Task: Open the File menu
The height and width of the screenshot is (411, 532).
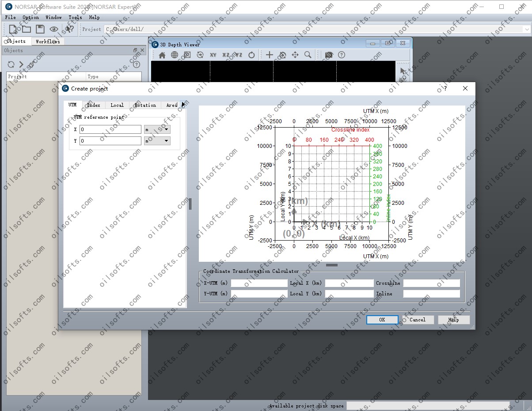Action: point(10,17)
